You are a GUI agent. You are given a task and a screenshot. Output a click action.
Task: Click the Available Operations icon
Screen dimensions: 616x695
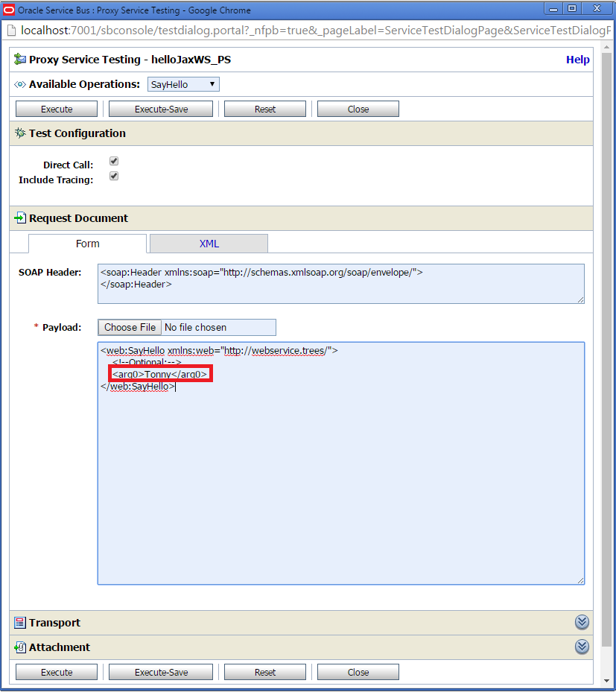pyautogui.click(x=20, y=84)
